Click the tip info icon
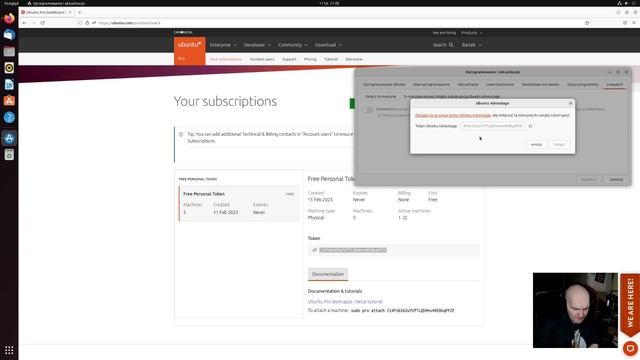This screenshot has width=640, height=360. [x=181, y=134]
